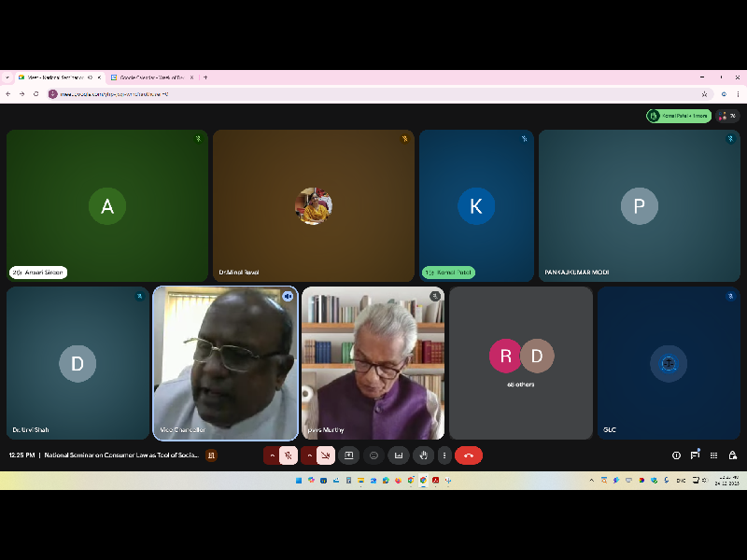The width and height of the screenshot is (747, 560).
Task: Open host controls lock icon
Action: 733,455
